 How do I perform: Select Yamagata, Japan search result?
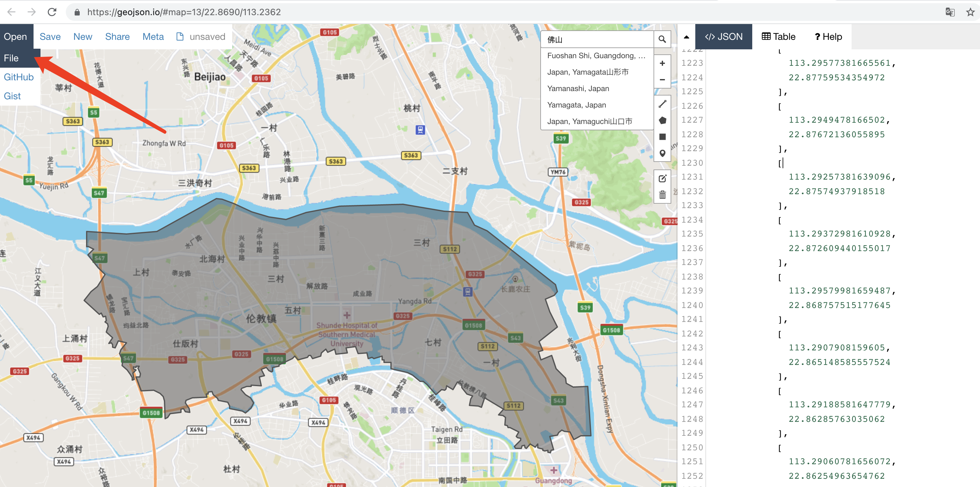(x=597, y=105)
